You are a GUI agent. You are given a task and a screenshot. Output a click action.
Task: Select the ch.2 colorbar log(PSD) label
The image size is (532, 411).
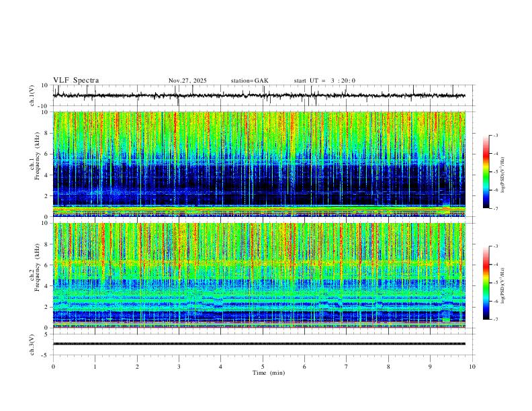(x=503, y=286)
